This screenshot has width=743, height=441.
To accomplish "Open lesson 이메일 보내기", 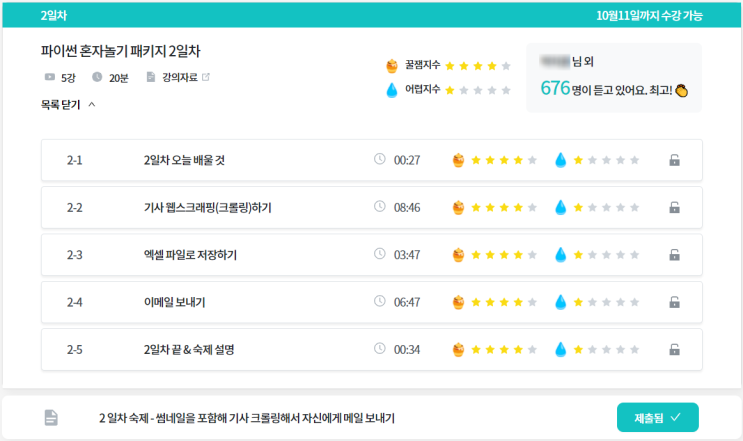I will click(174, 302).
